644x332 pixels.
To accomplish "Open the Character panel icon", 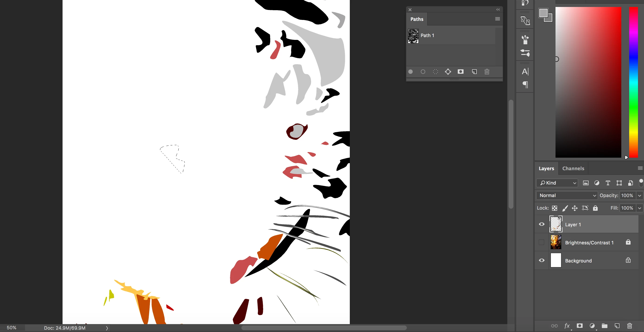I will (x=525, y=72).
